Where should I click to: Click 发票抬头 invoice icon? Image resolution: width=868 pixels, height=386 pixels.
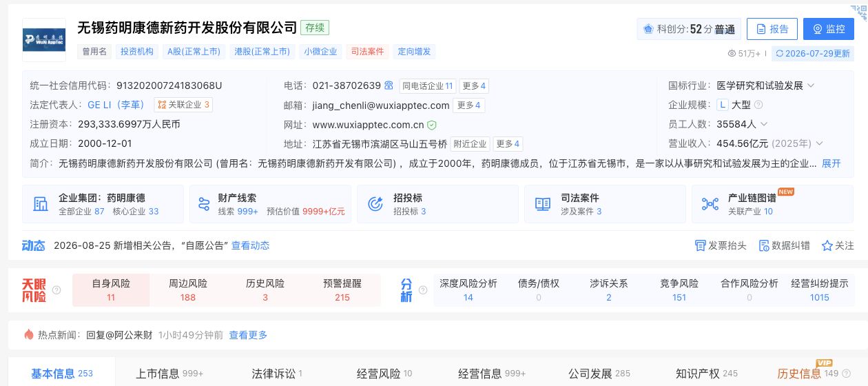(x=700, y=245)
